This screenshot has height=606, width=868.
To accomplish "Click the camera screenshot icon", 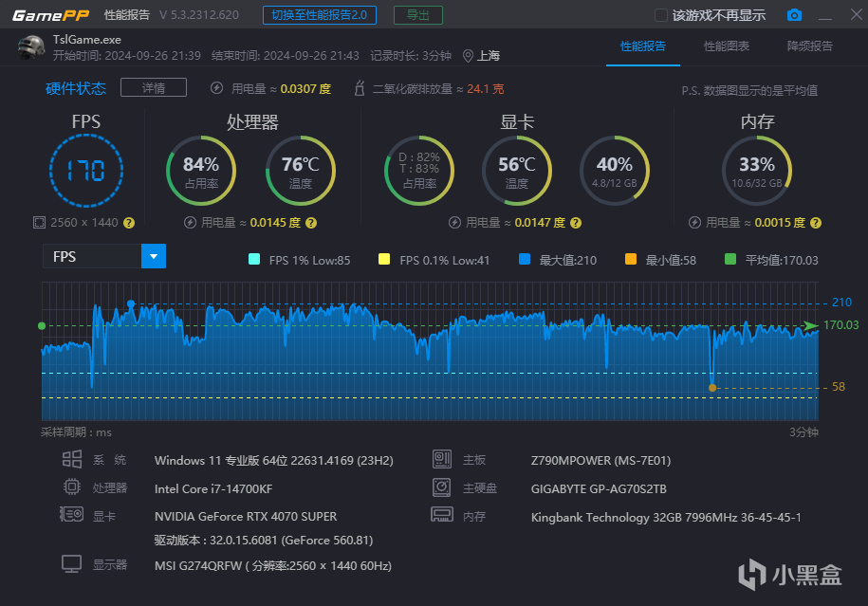I will point(794,15).
